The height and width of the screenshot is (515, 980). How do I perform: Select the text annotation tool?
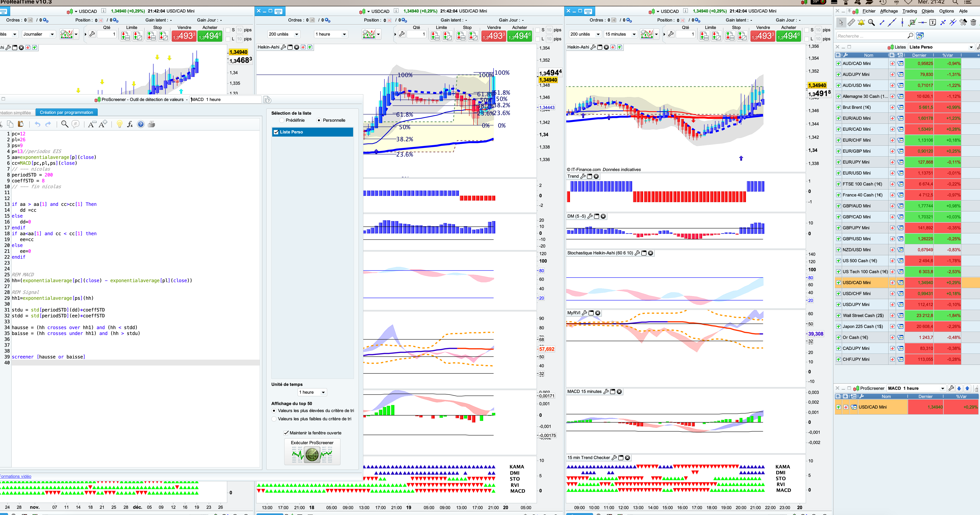[932, 23]
